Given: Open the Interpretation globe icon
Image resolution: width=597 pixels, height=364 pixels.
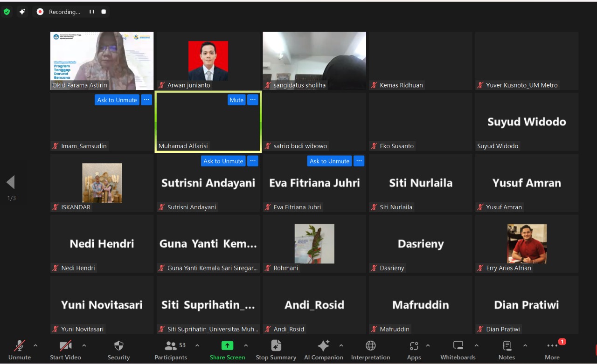Looking at the screenshot, I should click(370, 345).
